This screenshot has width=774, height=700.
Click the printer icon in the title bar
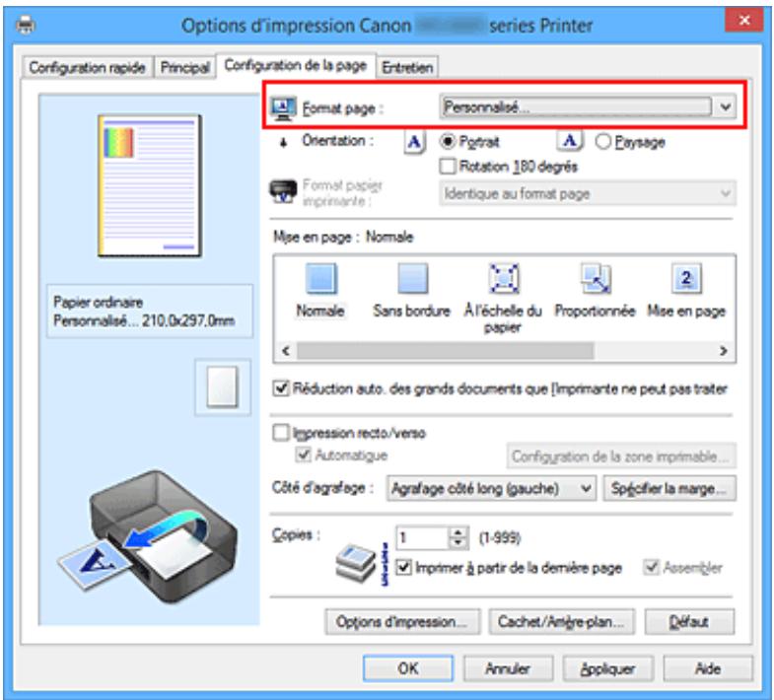coord(26,25)
